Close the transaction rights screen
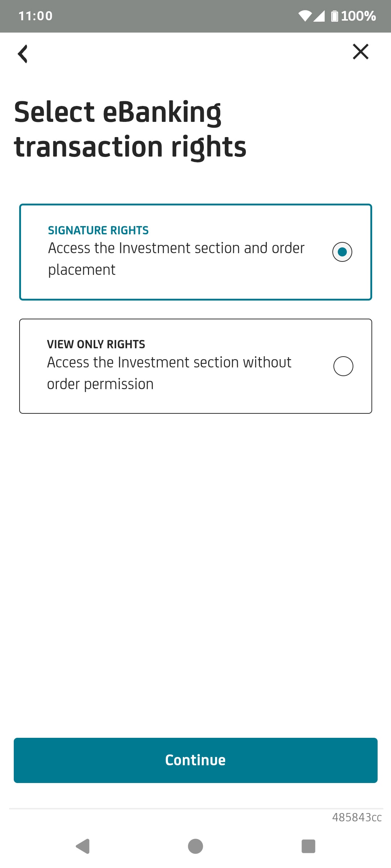Viewport: 391px width, 868px height. [x=361, y=52]
